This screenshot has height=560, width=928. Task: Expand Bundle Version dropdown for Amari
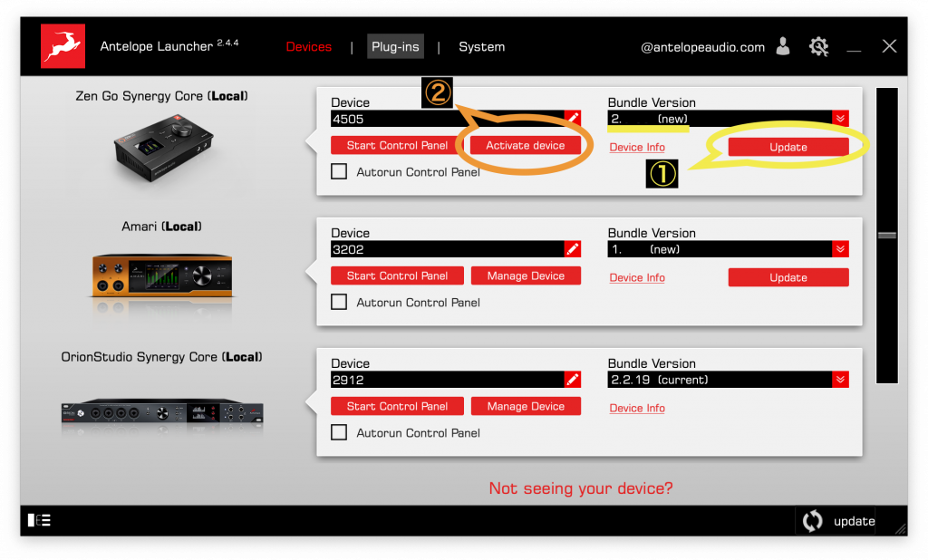tap(840, 249)
